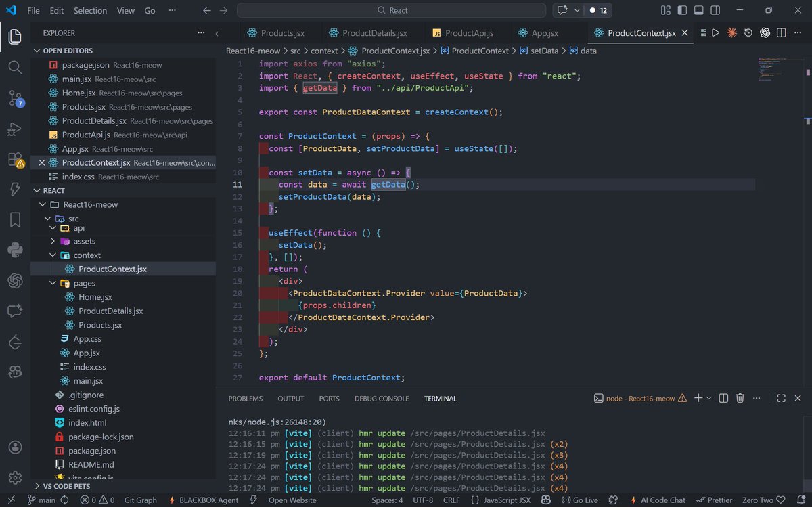The height and width of the screenshot is (507, 812).
Task: Open the Manage gear in activity bar
Action: [15, 478]
